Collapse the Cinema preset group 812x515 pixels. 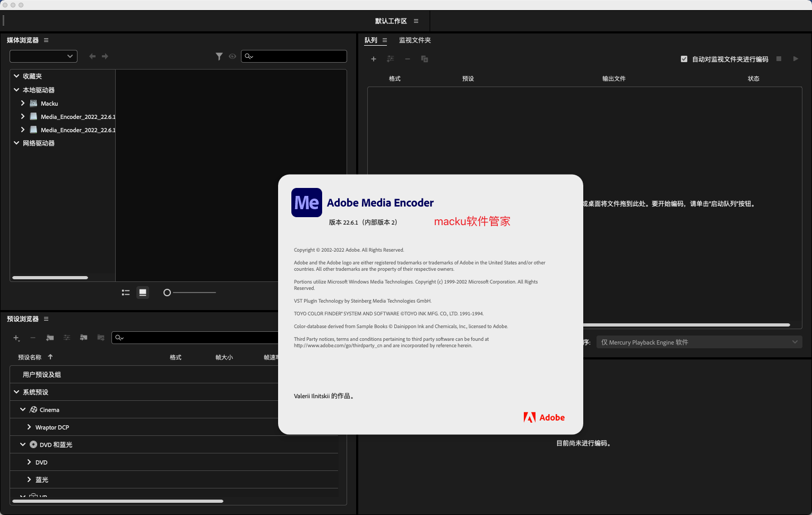click(23, 410)
